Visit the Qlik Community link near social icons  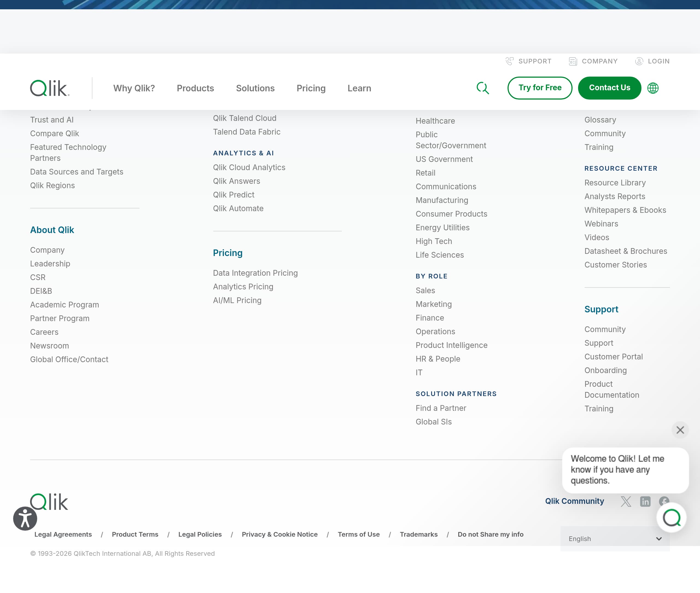point(574,501)
